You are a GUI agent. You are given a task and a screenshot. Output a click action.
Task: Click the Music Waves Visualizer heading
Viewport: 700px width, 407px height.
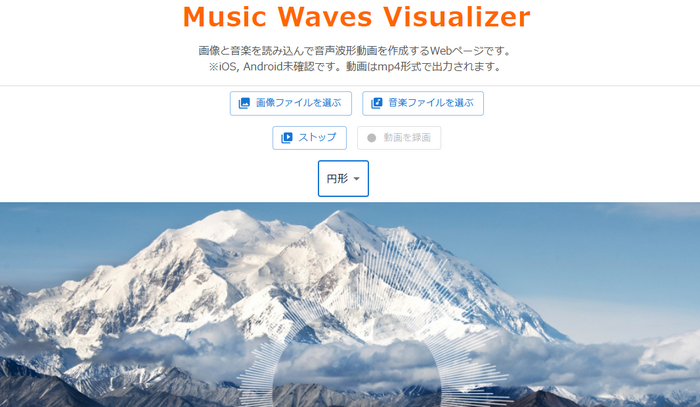click(x=356, y=17)
